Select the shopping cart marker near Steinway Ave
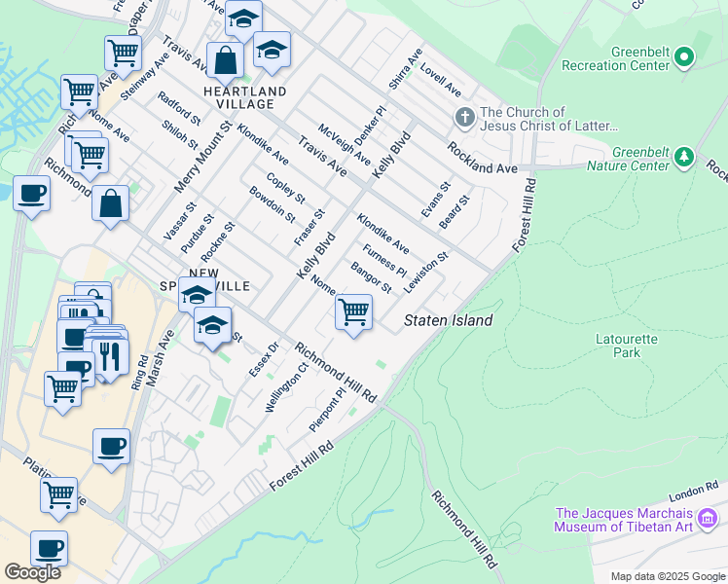This screenshot has width=728, height=584. pyautogui.click(x=123, y=52)
